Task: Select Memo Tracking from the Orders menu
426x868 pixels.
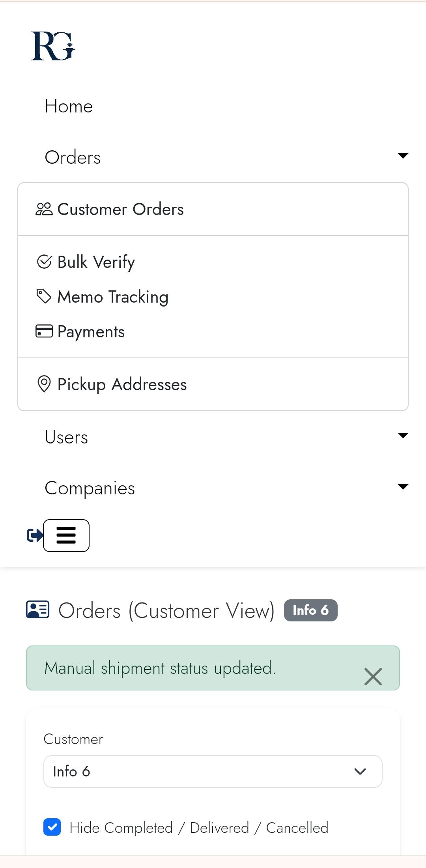Action: tap(113, 297)
